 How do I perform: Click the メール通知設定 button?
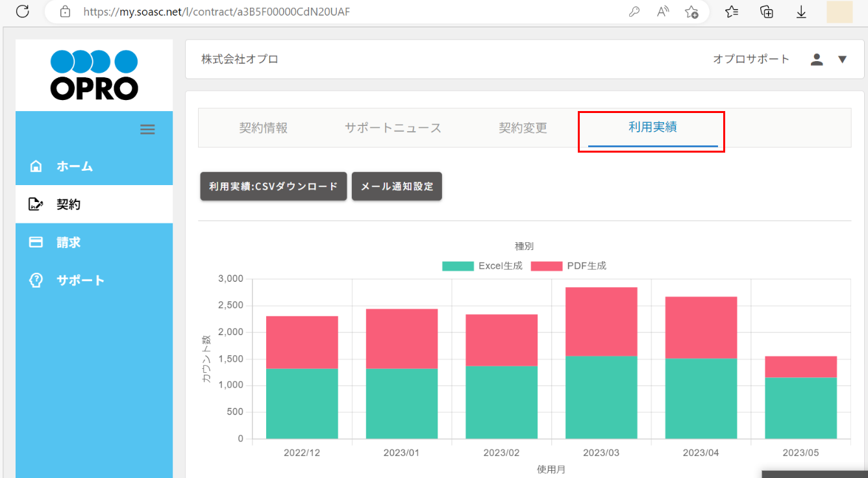point(397,186)
